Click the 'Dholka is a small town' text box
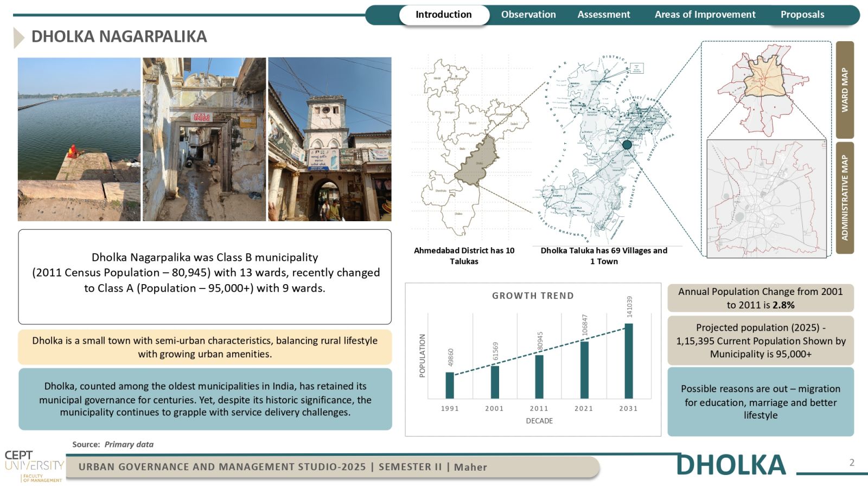Screen dimensions: 868x488 tap(205, 347)
